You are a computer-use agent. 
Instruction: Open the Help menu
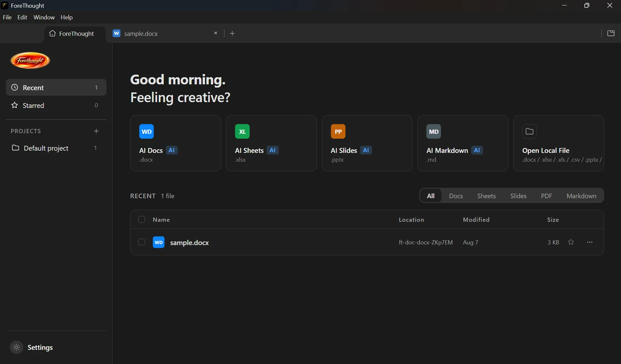pyautogui.click(x=66, y=17)
